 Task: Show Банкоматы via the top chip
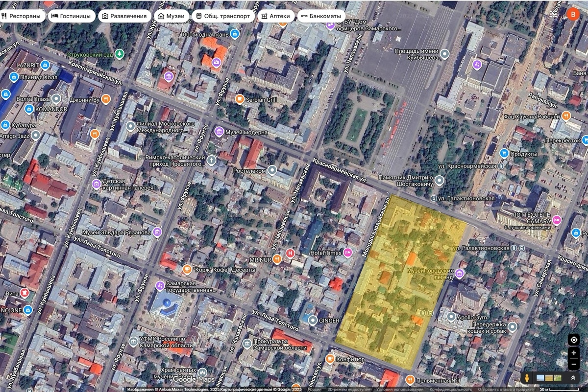(320, 16)
